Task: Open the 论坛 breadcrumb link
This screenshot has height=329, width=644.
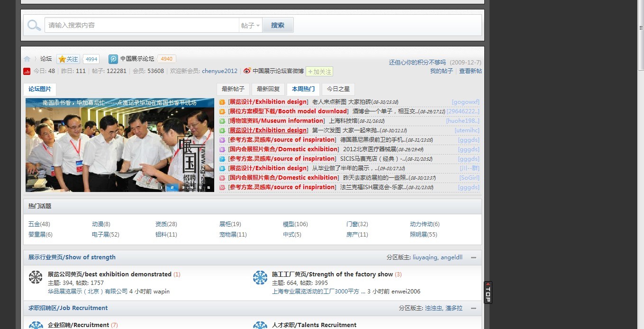Action: tap(46, 59)
